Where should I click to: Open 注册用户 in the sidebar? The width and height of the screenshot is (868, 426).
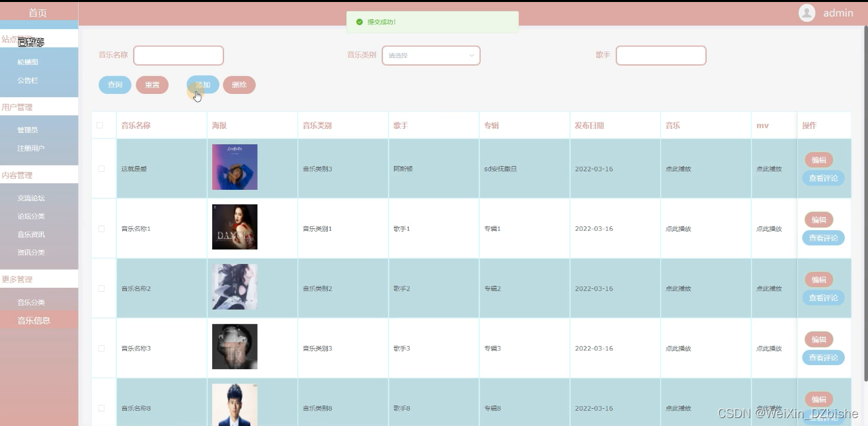(31, 148)
